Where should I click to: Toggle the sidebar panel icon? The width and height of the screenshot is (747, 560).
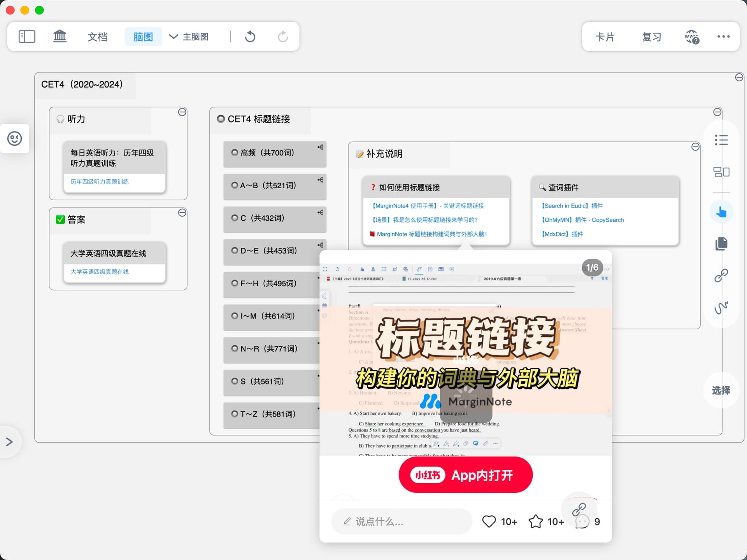click(x=27, y=37)
